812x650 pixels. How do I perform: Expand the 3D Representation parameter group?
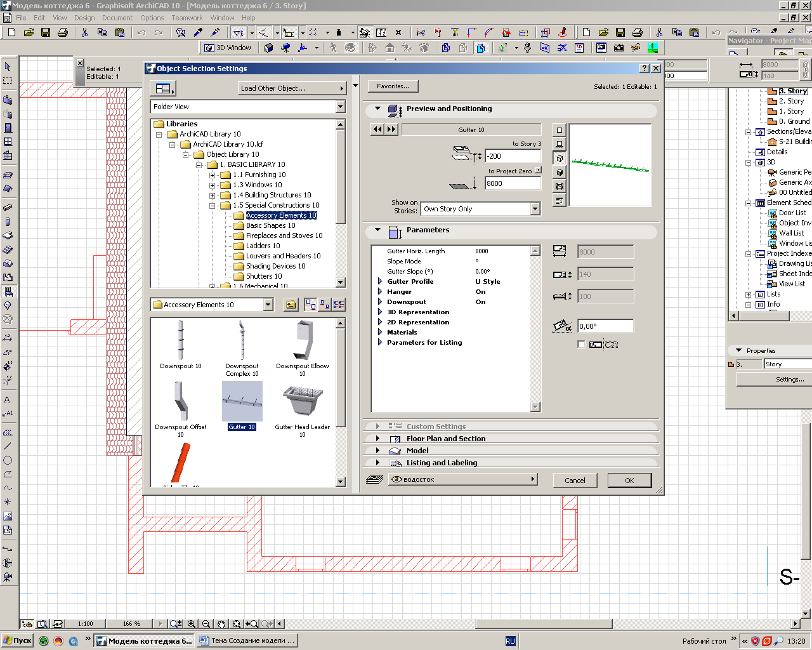[380, 312]
